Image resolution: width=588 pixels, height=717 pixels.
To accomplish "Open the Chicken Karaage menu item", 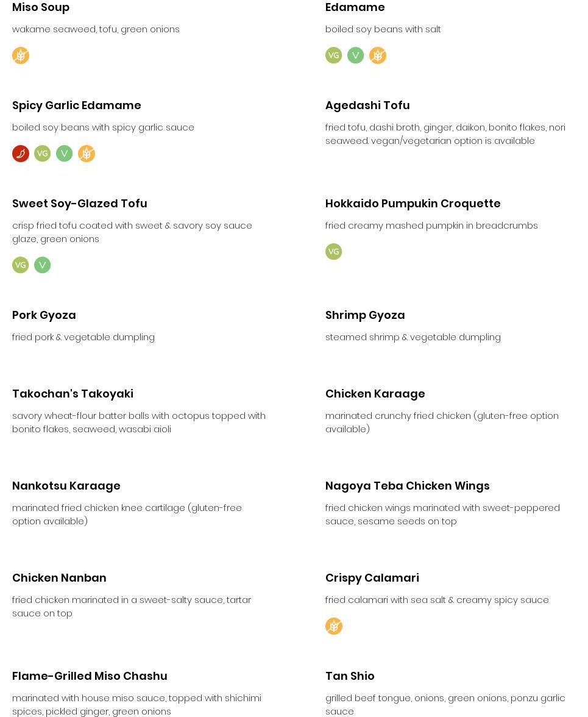I will pyautogui.click(x=375, y=394).
